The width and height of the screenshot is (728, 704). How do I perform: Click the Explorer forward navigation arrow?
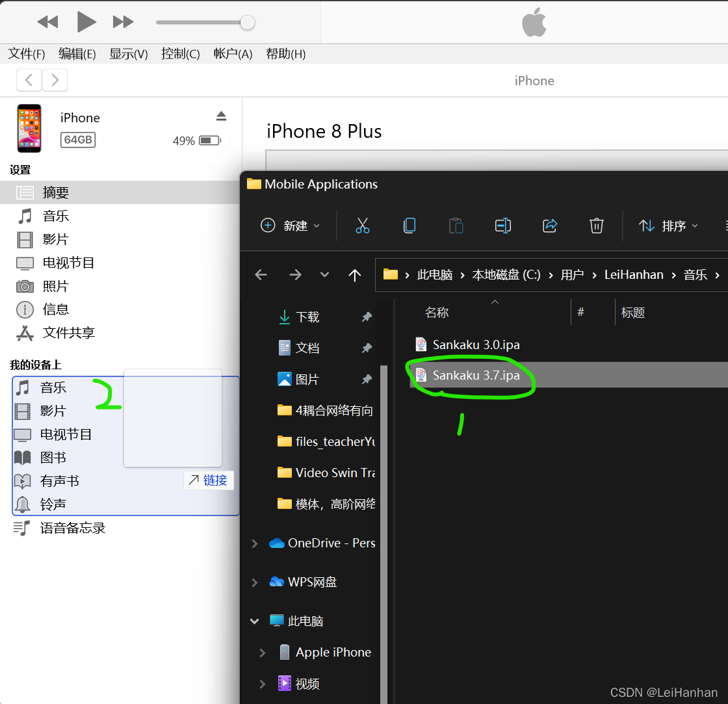[295, 275]
